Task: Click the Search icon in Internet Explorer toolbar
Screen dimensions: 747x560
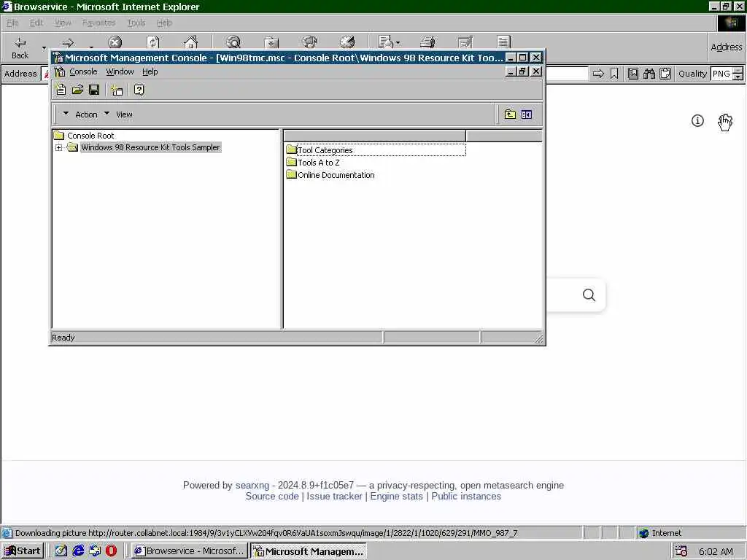Action: pos(233,43)
